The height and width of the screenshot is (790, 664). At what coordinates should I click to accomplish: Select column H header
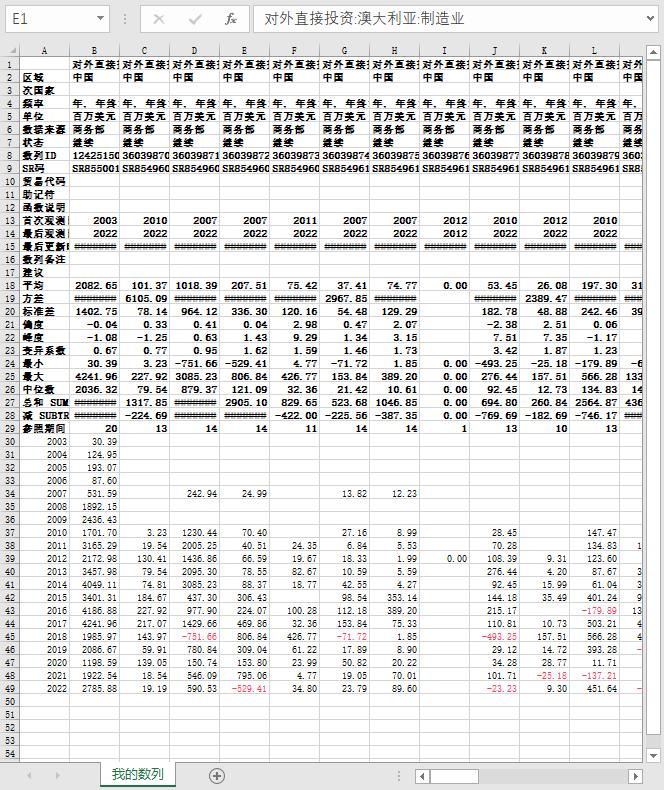pyautogui.click(x=394, y=50)
